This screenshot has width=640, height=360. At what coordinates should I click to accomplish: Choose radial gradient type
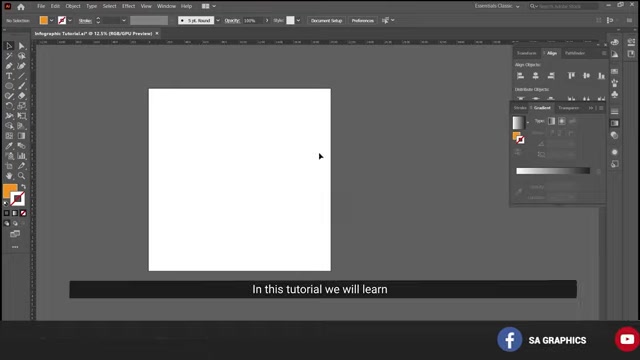point(562,121)
